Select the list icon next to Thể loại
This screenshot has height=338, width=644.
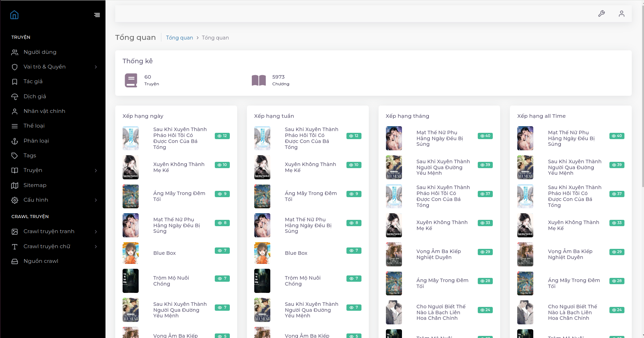15,126
